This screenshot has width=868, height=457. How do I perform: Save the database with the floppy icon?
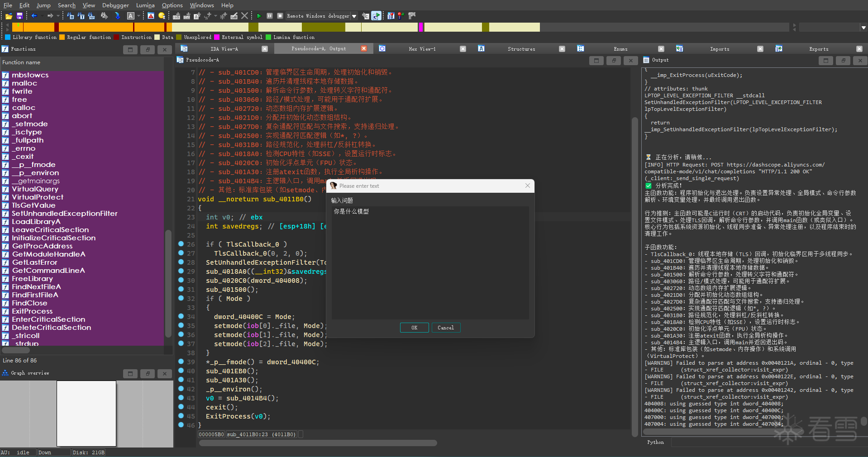click(x=19, y=16)
